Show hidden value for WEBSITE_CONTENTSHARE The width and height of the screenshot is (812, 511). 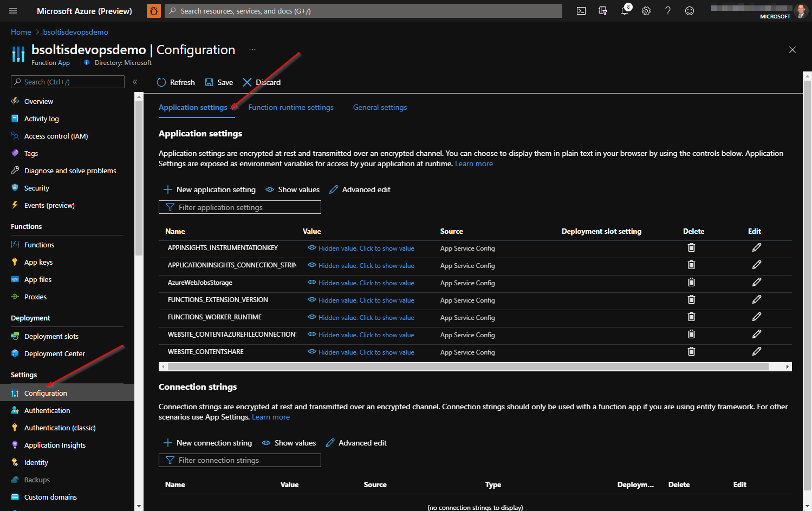tap(361, 352)
